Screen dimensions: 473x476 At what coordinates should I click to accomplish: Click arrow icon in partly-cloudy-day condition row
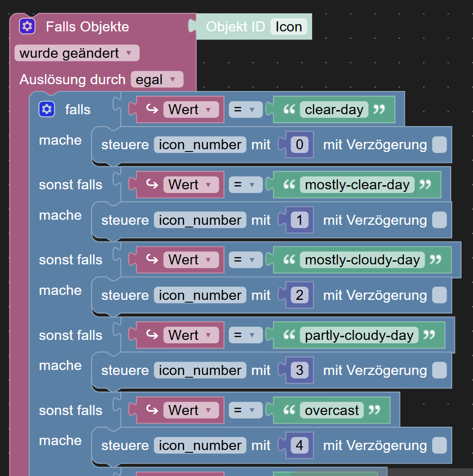point(151,335)
